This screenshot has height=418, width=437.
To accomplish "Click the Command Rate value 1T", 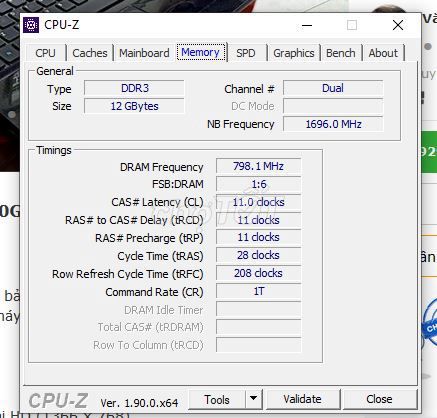I will [258, 291].
